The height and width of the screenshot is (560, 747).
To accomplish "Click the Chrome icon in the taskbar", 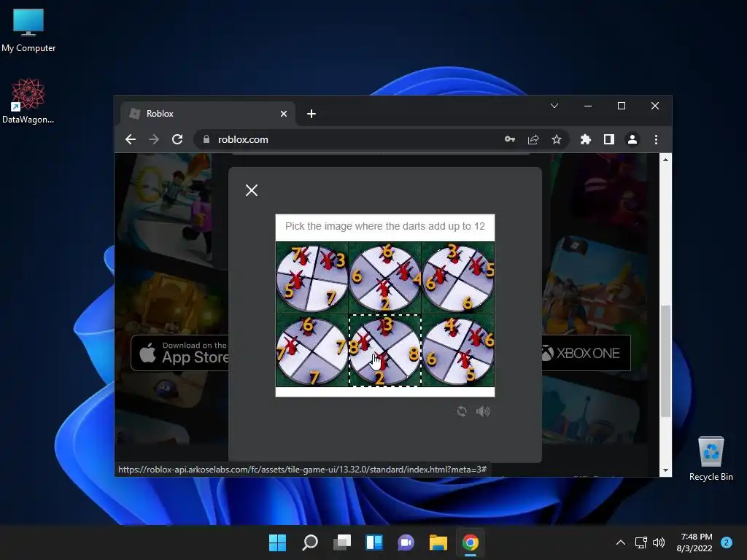I will pyautogui.click(x=471, y=542).
